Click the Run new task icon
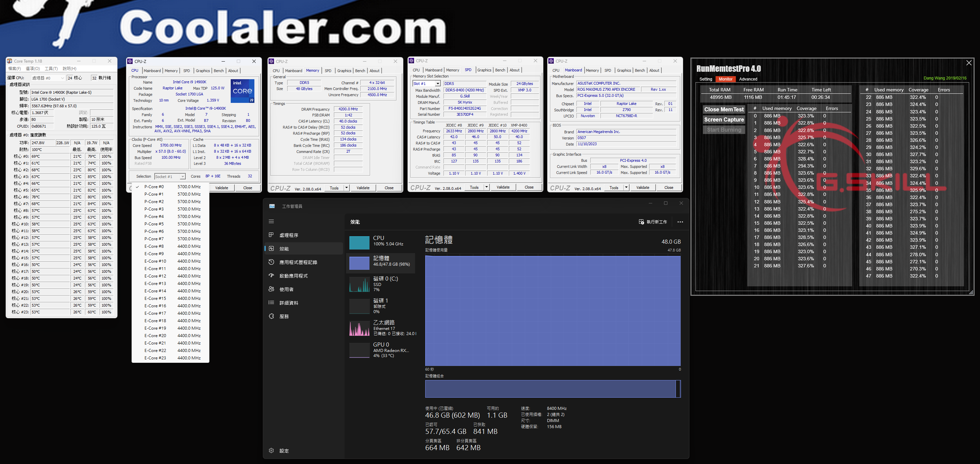 641,222
